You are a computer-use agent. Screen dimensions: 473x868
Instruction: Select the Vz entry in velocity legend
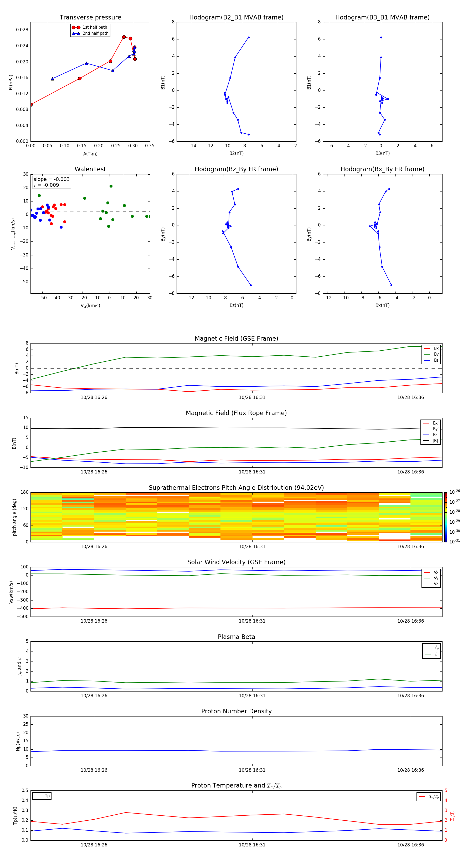431,584
